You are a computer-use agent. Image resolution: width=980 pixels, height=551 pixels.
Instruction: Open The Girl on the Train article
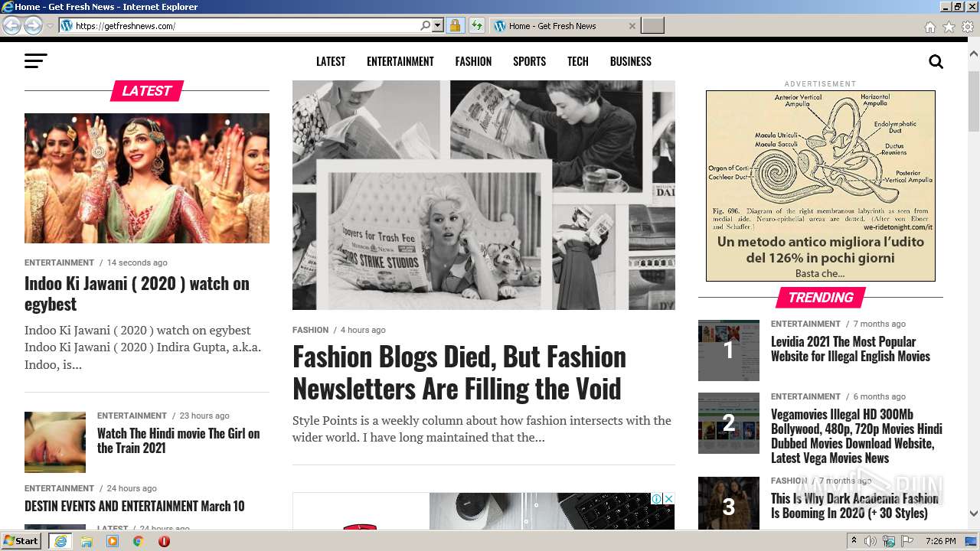(178, 441)
